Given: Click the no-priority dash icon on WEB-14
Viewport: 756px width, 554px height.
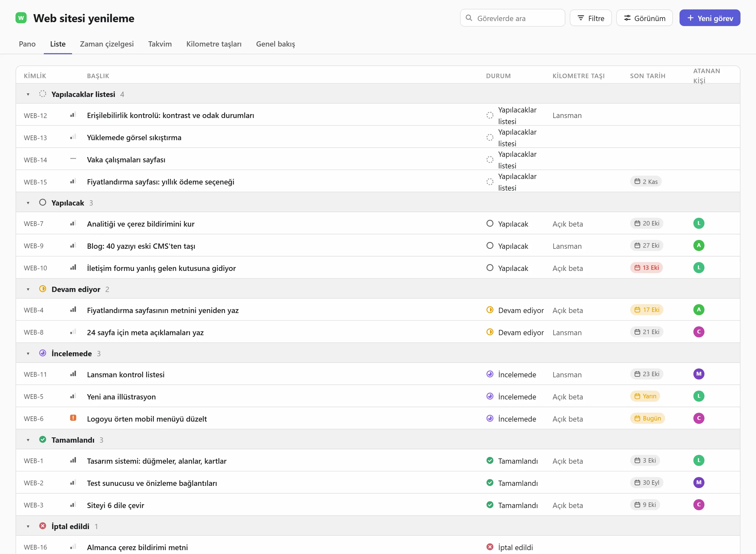Looking at the screenshot, I should pyautogui.click(x=73, y=159).
